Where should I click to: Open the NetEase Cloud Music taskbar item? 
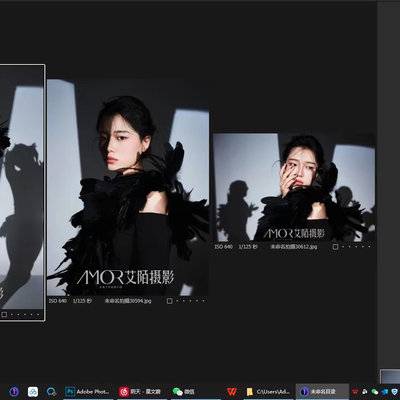[140, 391]
